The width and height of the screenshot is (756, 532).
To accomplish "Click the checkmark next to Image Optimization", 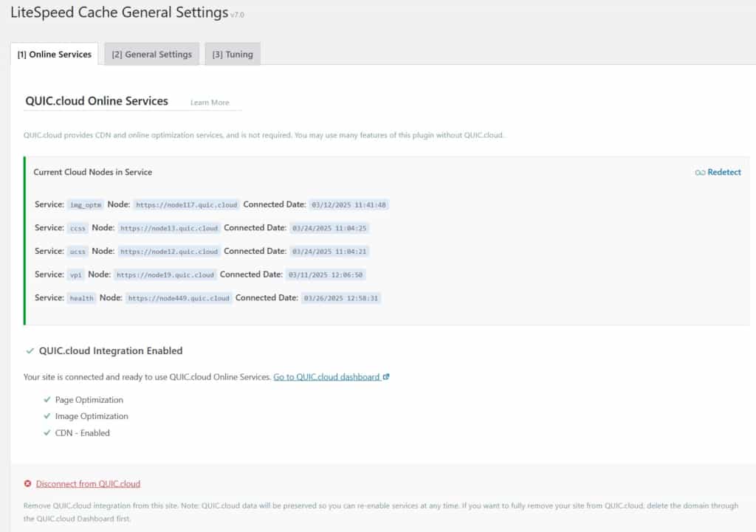I will tap(48, 416).
